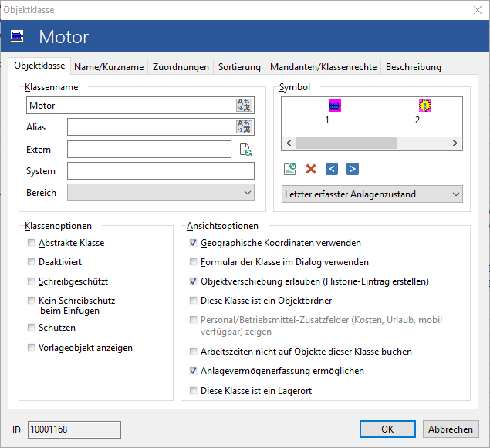Toggle the Deaktiviert checkbox
The image size is (490, 448).
31,261
